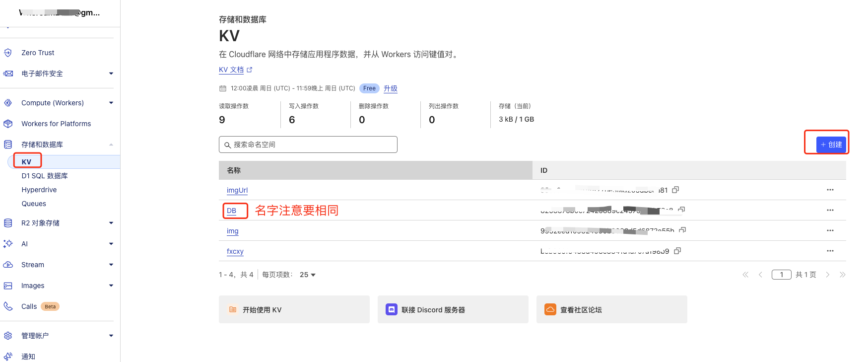The height and width of the screenshot is (362, 868).
Task: Expand the Stream menu arrow
Action: [111, 265]
